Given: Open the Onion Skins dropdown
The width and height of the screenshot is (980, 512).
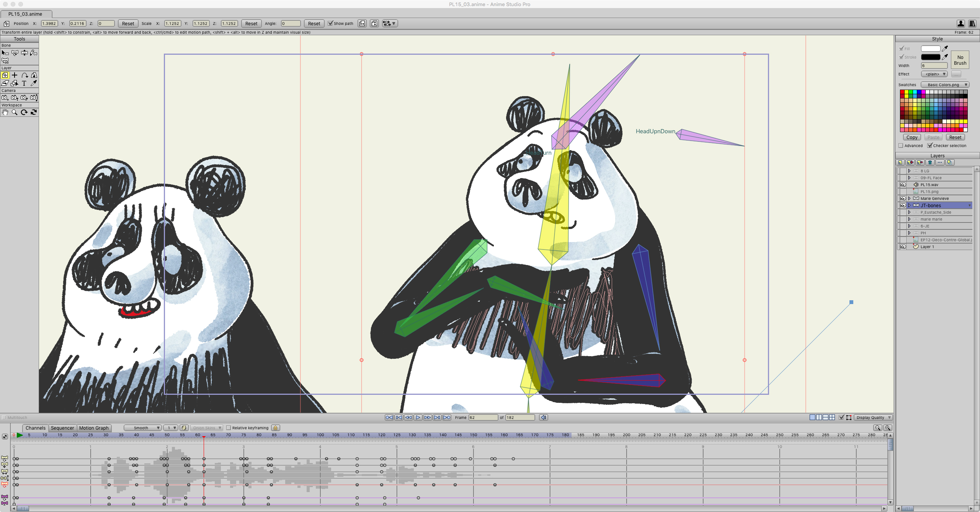Looking at the screenshot, I should coord(207,428).
